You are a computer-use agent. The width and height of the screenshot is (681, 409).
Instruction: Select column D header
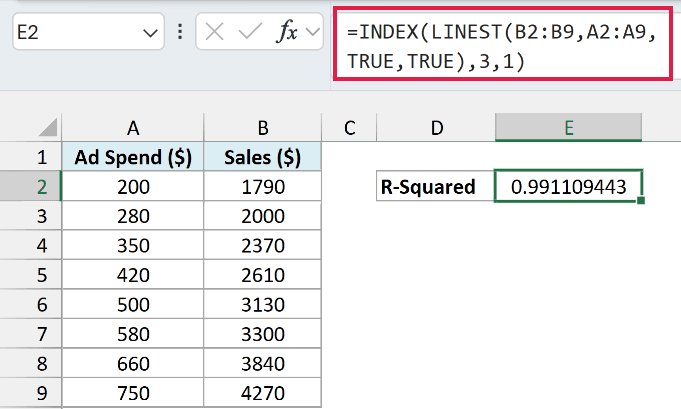tap(436, 128)
